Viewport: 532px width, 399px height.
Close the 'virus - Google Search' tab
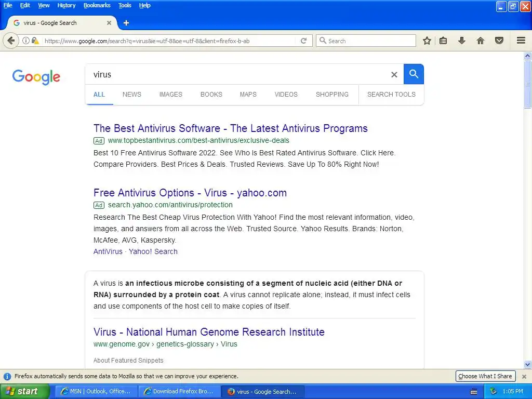point(109,23)
